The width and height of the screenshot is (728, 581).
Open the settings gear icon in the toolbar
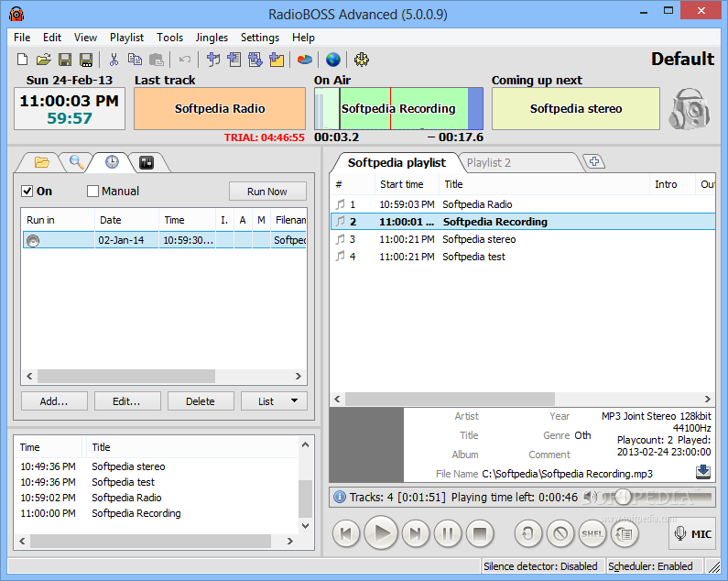[361, 60]
